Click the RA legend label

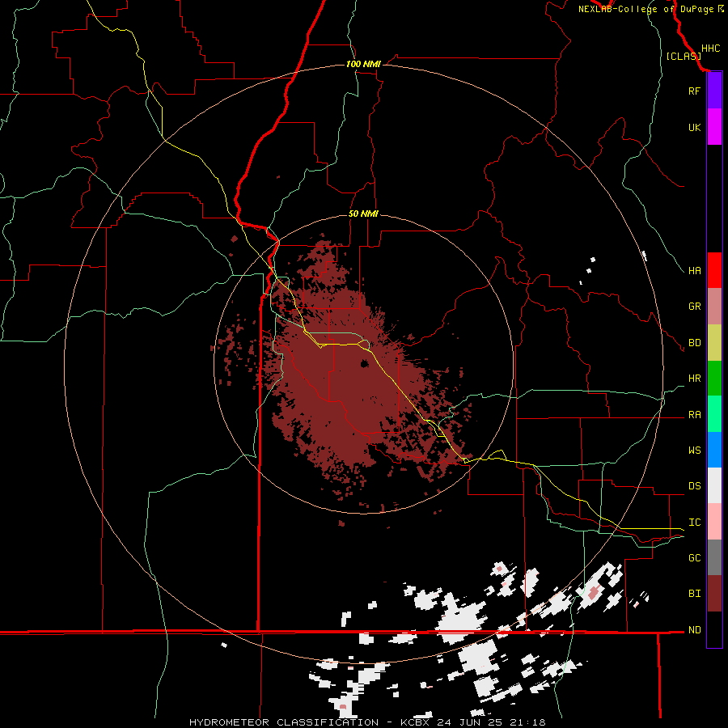[694, 415]
